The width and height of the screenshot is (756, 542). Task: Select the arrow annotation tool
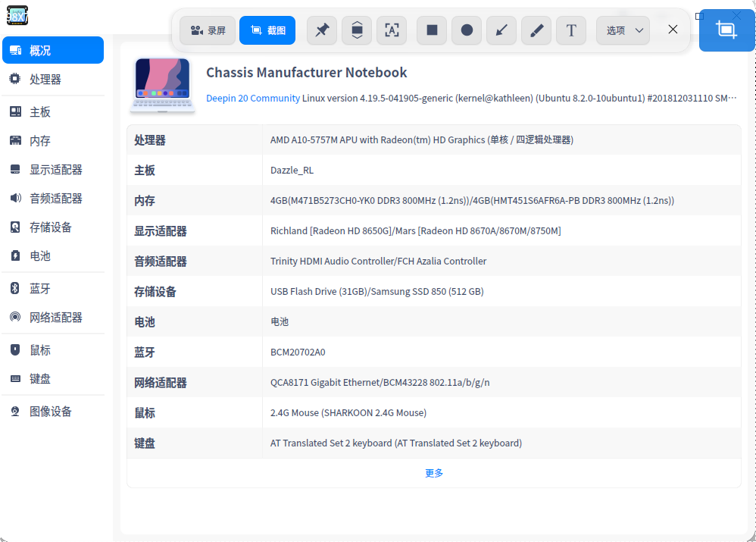[501, 30]
